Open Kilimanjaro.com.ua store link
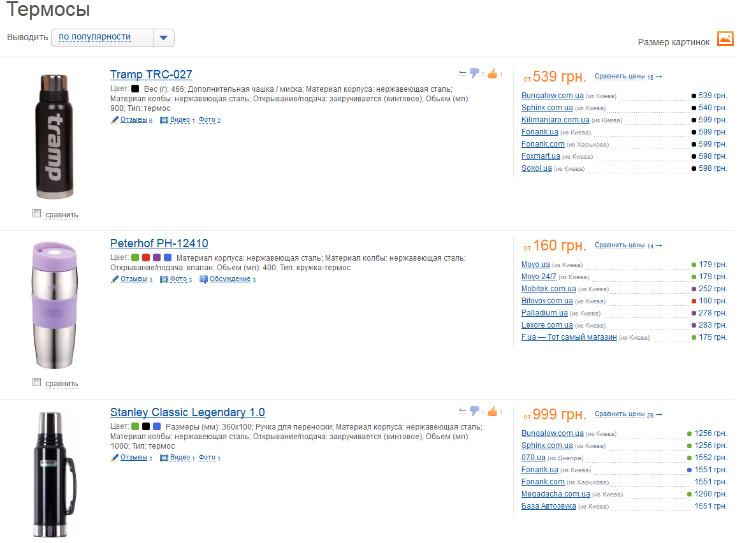Screen dimensions: 756x543 pyautogui.click(x=555, y=120)
